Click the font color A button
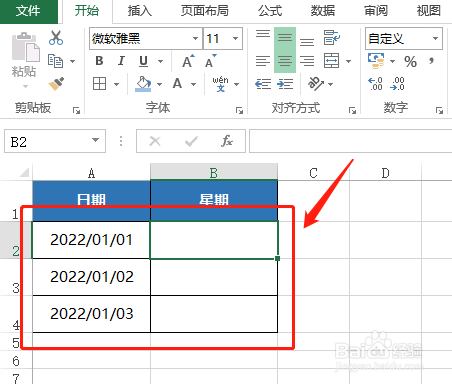452x384 pixels. click(x=178, y=84)
